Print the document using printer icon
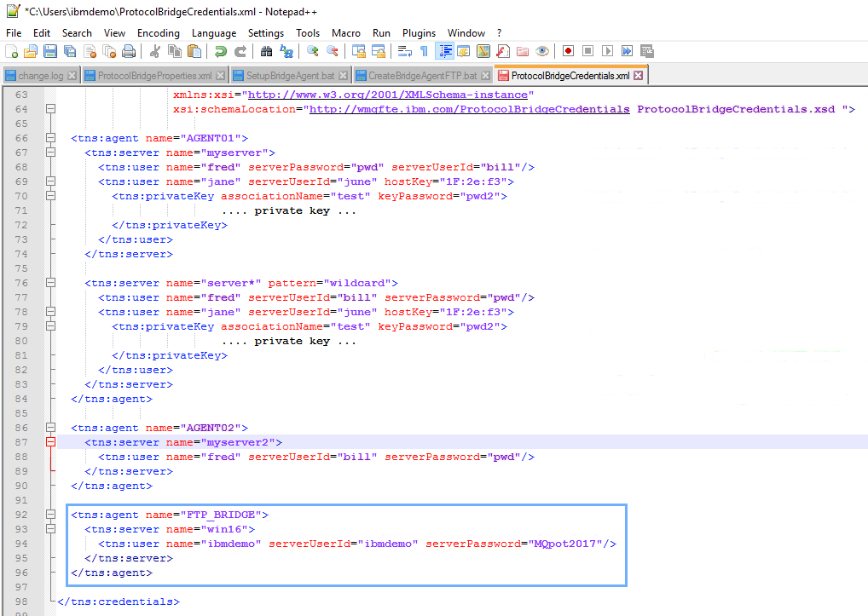868x616 pixels. click(129, 51)
